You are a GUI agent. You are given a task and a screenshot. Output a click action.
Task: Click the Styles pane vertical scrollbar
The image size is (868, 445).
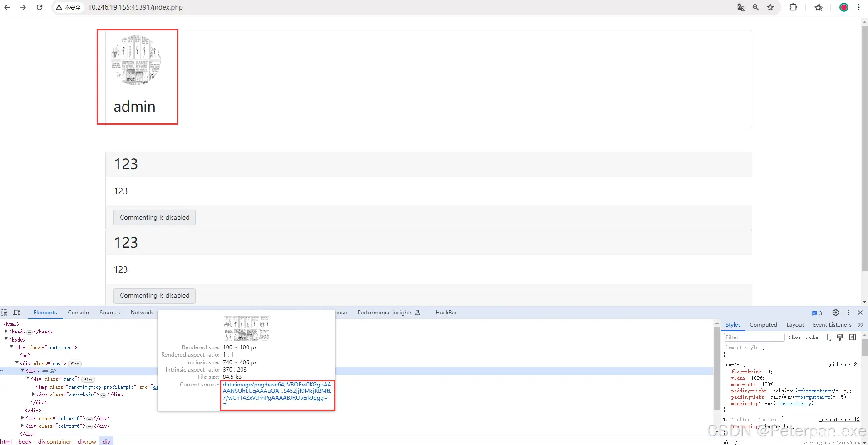[x=864, y=347]
